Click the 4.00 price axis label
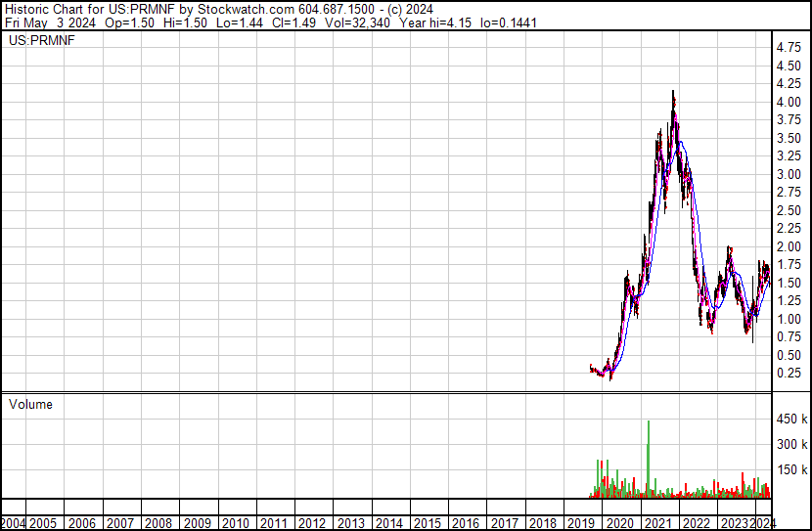 789,102
